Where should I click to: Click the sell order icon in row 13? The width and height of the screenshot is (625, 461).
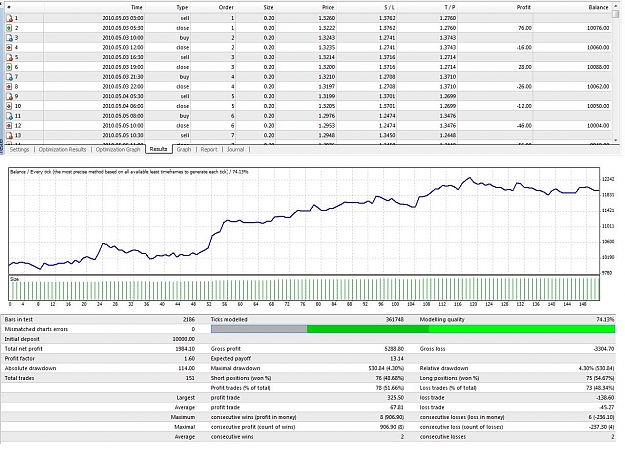[x=10, y=135]
